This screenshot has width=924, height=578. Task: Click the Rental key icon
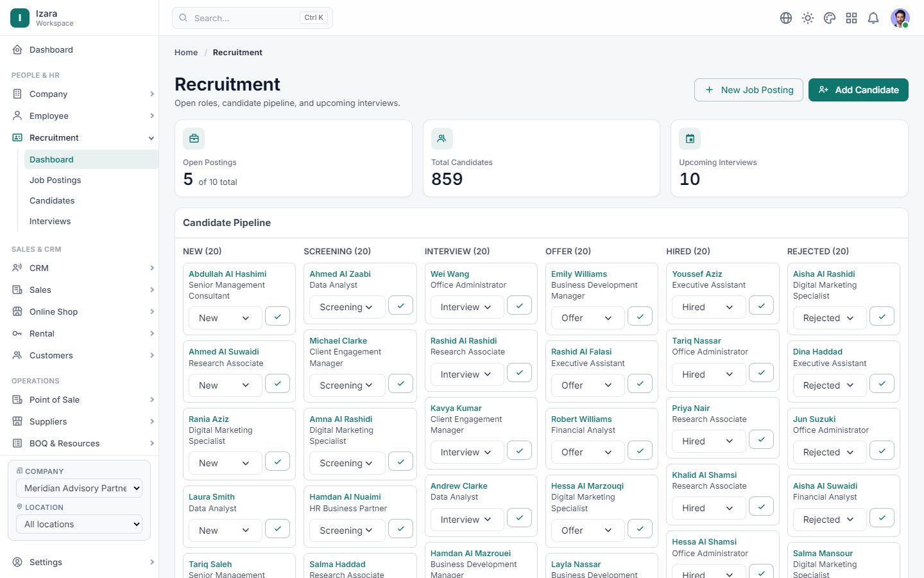point(17,333)
